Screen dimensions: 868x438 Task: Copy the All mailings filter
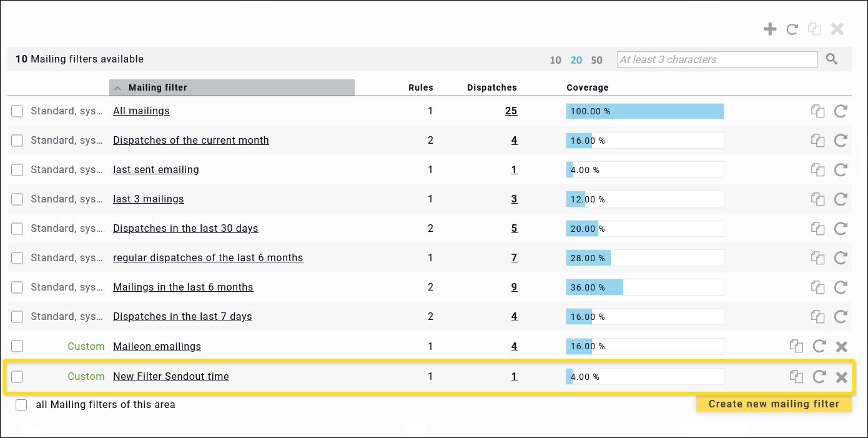click(x=818, y=111)
